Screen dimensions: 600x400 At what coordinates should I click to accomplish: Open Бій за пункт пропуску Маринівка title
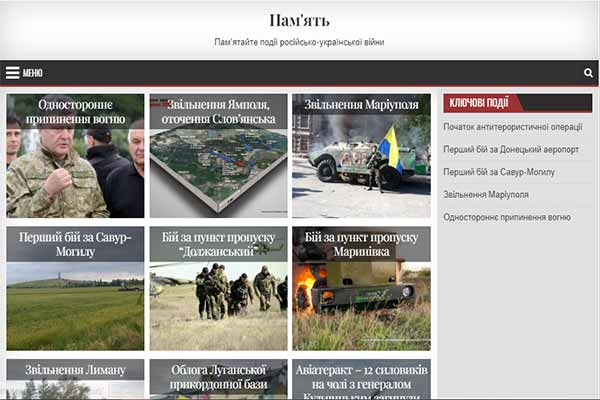click(362, 244)
